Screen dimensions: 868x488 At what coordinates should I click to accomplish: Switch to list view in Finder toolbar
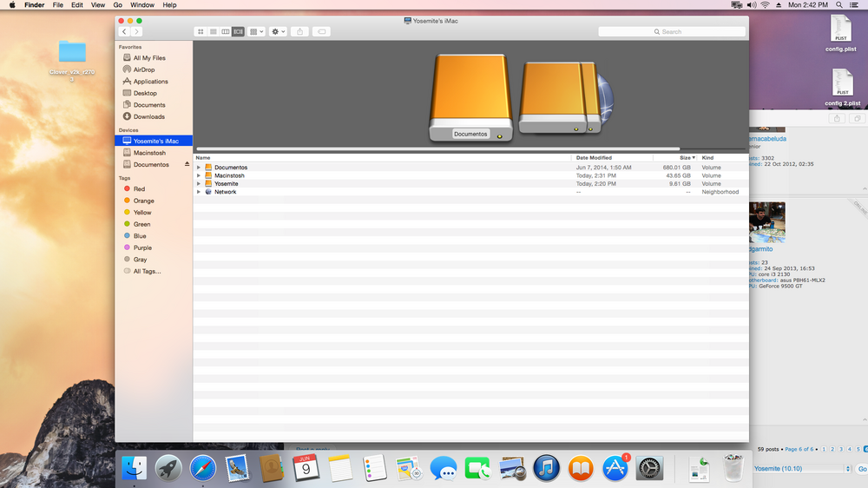(214, 31)
